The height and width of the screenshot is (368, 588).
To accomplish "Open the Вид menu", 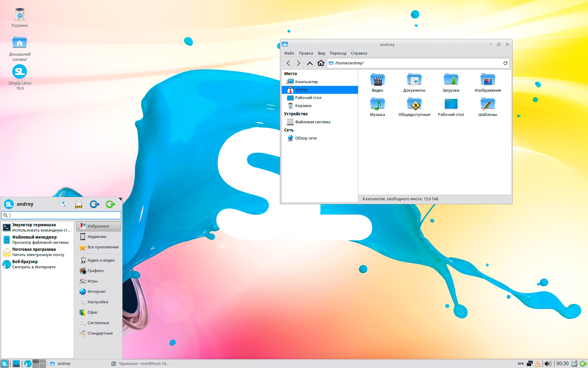I will pyautogui.click(x=321, y=53).
